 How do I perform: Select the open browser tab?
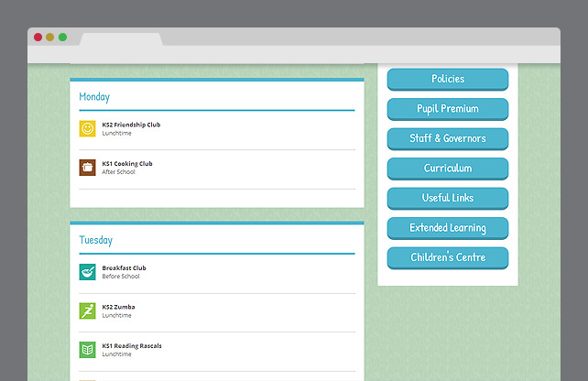121,38
